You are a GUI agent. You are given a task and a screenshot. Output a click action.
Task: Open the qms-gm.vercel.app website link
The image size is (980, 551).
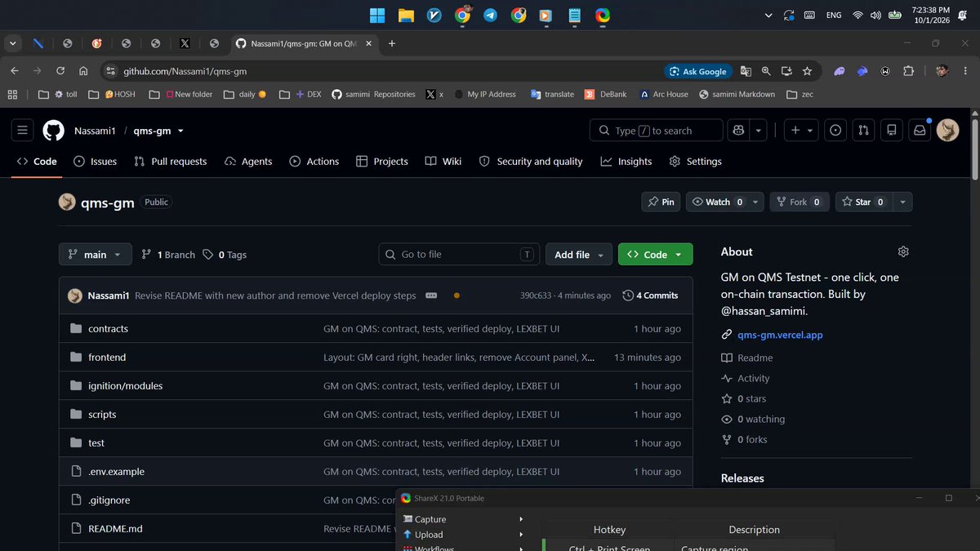point(780,335)
